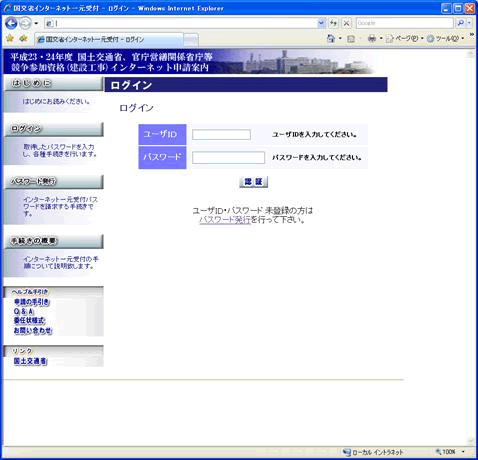Viewport: 478px width, 460px height.
Task: Open the Print options dropdown arrow
Action: [381, 39]
